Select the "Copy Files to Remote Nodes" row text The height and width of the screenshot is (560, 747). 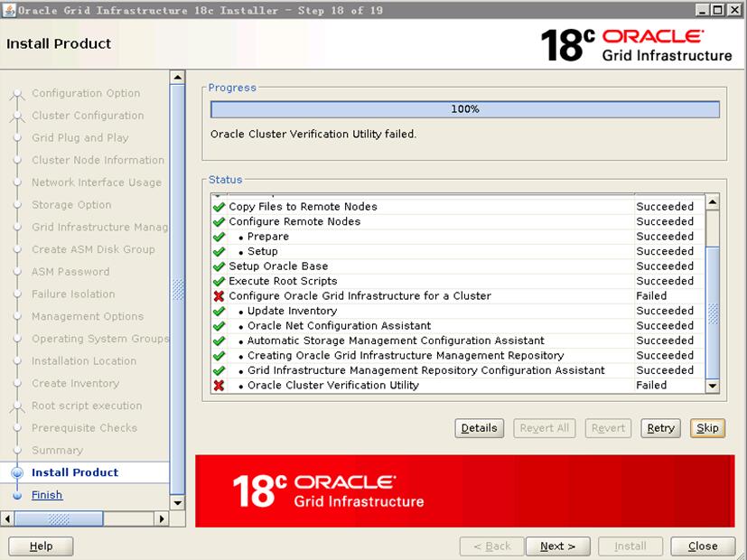pos(303,207)
